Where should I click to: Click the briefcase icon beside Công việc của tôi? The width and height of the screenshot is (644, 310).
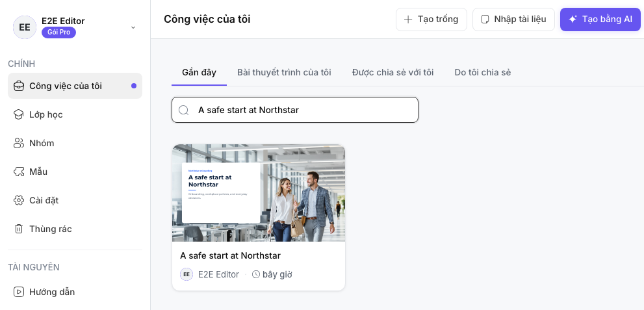[x=18, y=86]
